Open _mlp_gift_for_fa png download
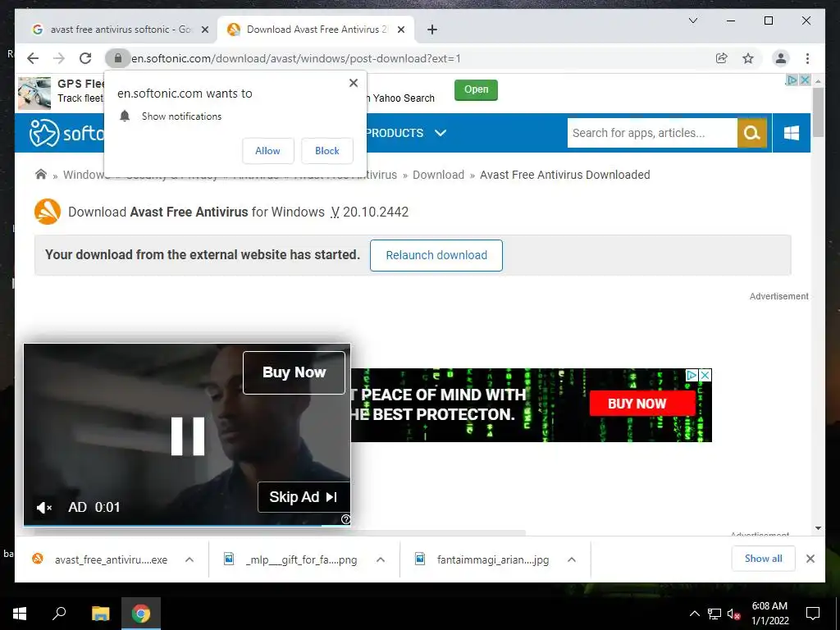This screenshot has width=840, height=630. (291, 559)
